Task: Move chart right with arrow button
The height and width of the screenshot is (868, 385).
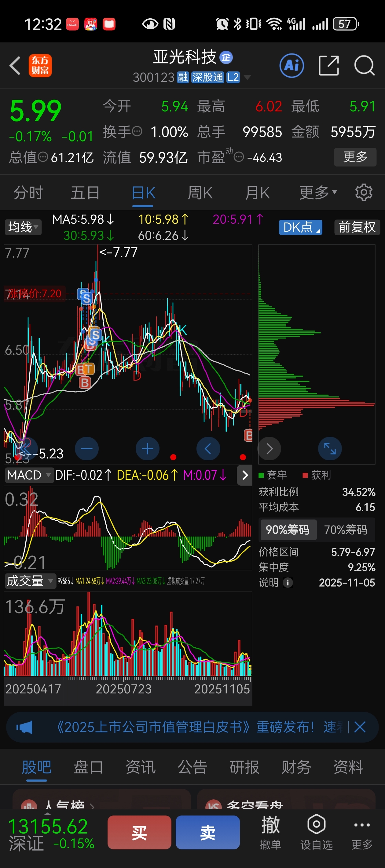Action: [x=269, y=448]
